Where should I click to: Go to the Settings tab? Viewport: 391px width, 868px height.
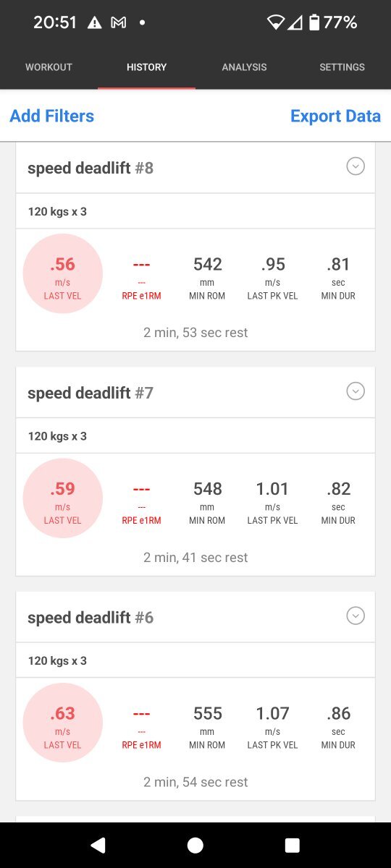(342, 67)
